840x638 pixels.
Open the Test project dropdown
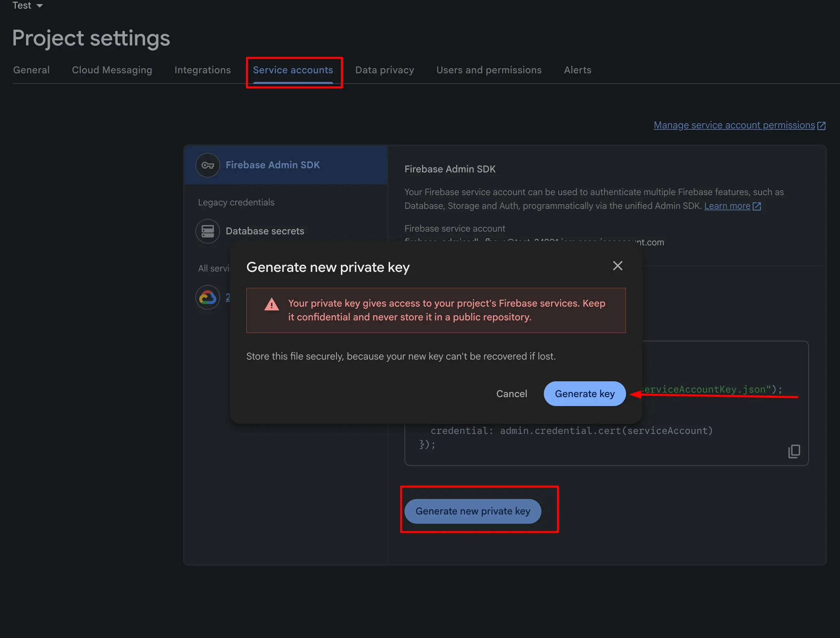tap(28, 5)
